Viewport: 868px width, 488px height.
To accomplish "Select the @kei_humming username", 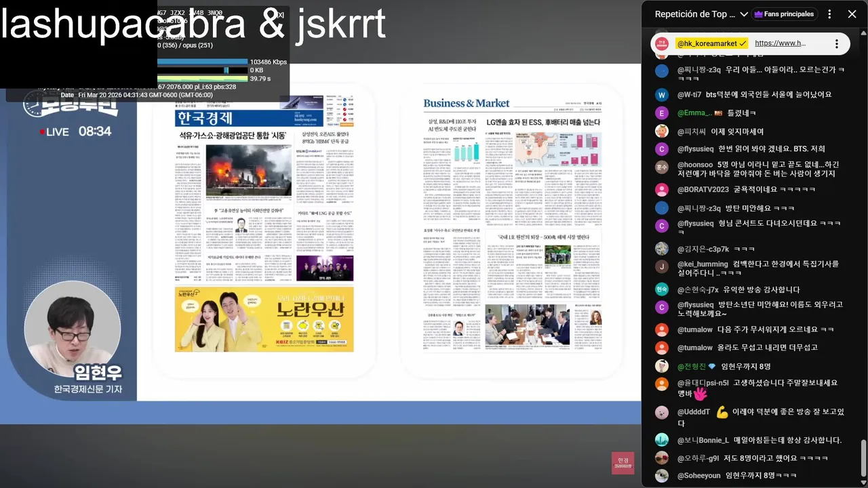I will (703, 264).
